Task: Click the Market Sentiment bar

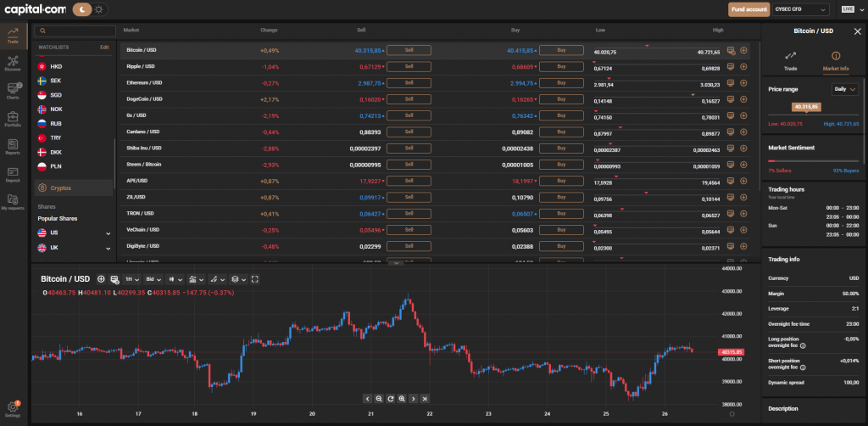Action: (x=813, y=161)
